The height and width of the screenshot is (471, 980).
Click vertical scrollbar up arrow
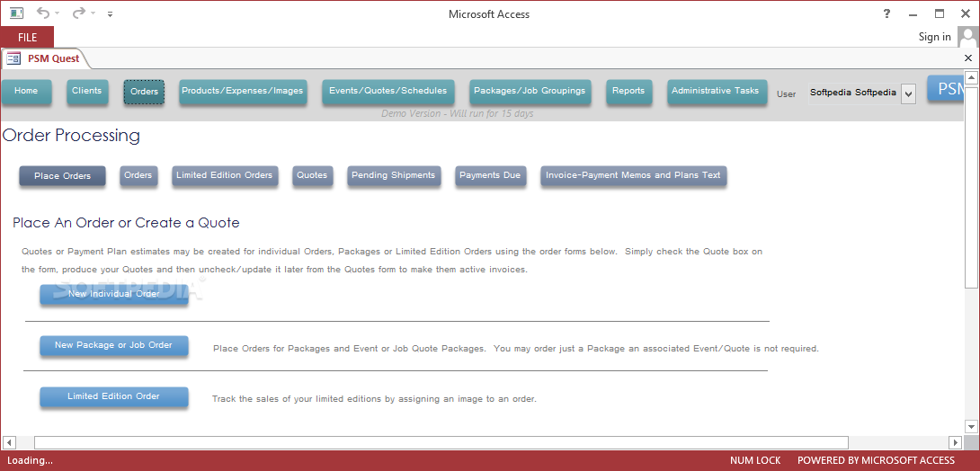pyautogui.click(x=971, y=78)
